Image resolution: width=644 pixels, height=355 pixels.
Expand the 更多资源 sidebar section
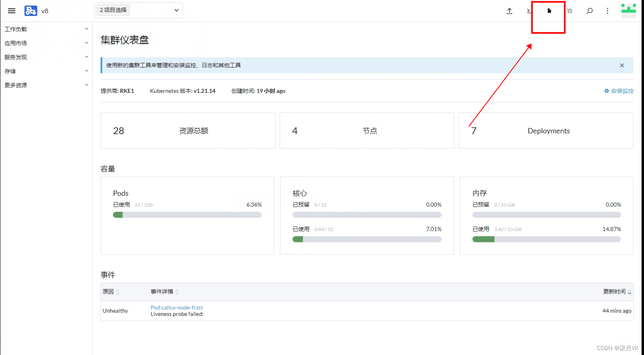[x=46, y=85]
